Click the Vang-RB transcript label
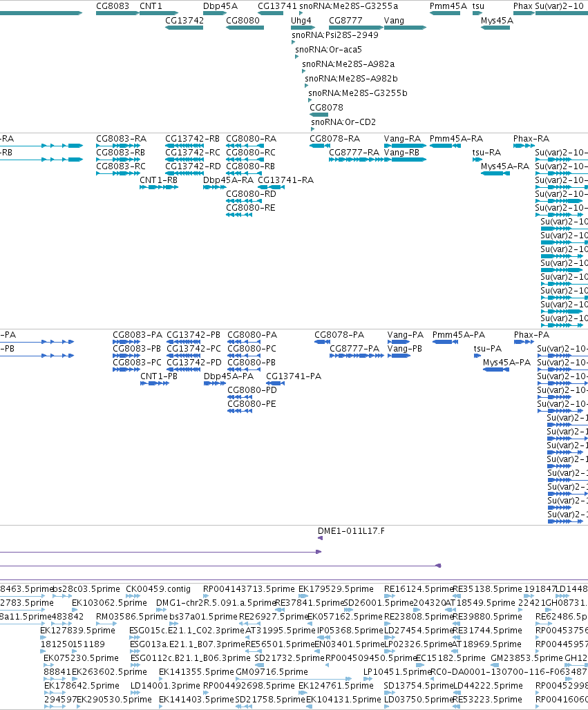The height and width of the screenshot is (710, 588). click(402, 152)
